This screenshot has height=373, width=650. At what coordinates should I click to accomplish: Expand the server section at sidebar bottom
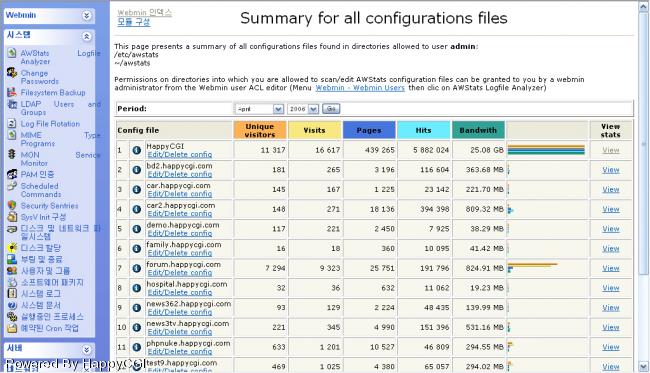[x=86, y=349]
